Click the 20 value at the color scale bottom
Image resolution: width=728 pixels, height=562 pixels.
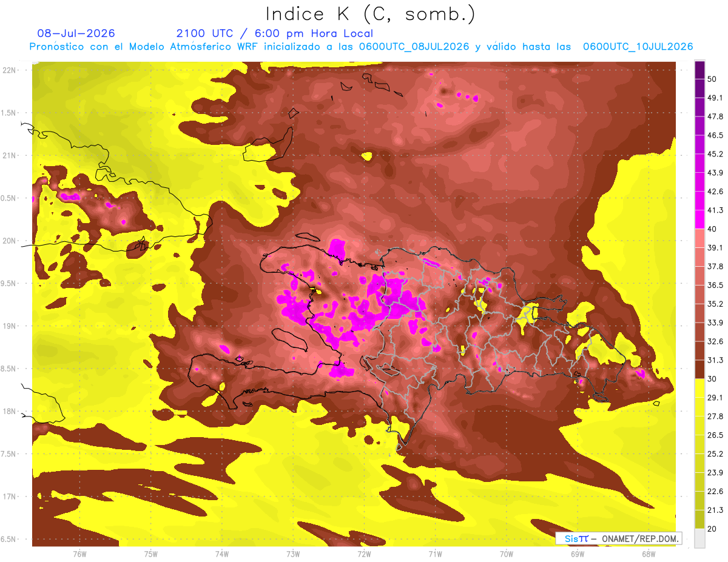tap(713, 529)
